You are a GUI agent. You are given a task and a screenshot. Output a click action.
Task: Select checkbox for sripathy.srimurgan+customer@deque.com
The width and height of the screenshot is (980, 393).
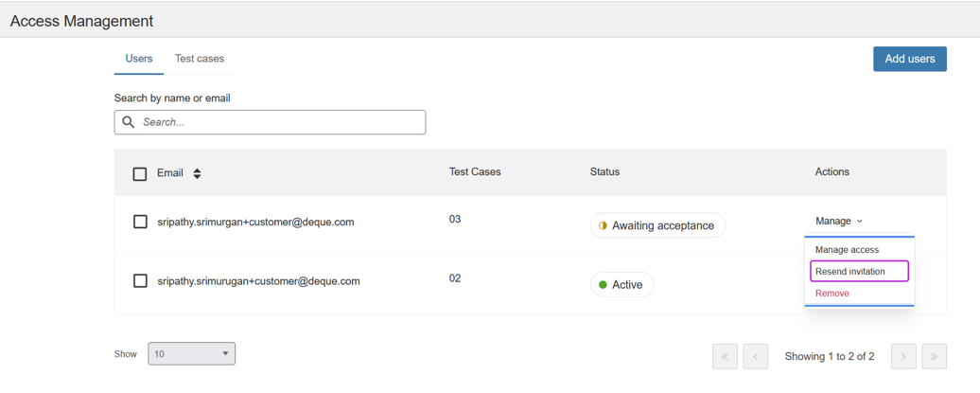pos(140,222)
